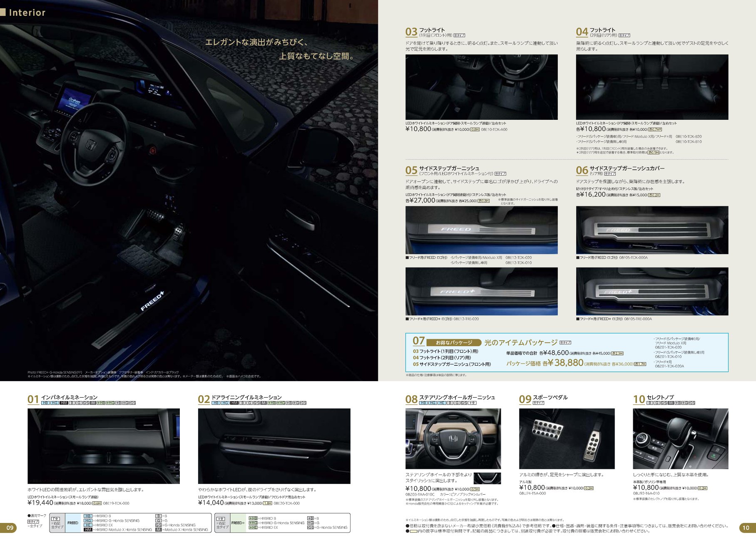
Task: Open the FREED+ logo side step garnish photo
Action: tap(482, 291)
